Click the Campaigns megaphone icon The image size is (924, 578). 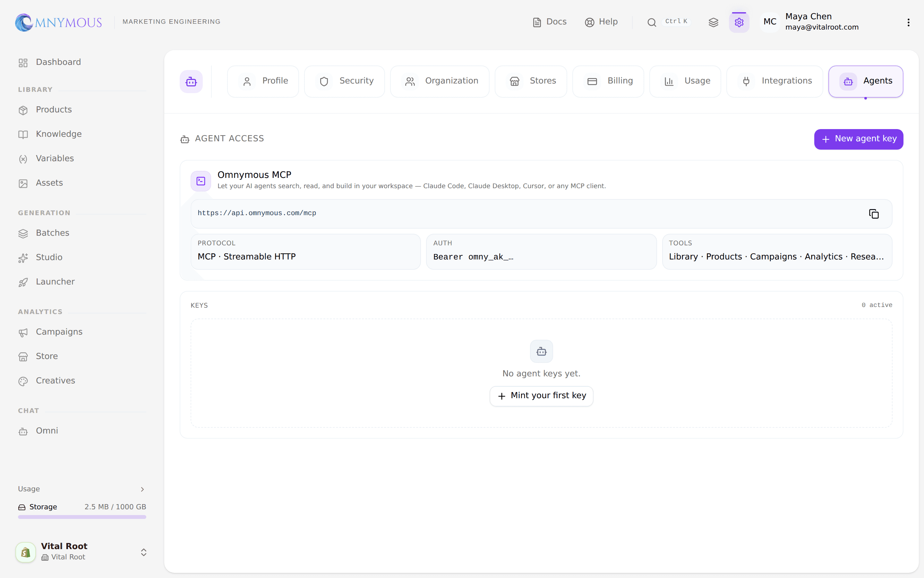(x=23, y=333)
